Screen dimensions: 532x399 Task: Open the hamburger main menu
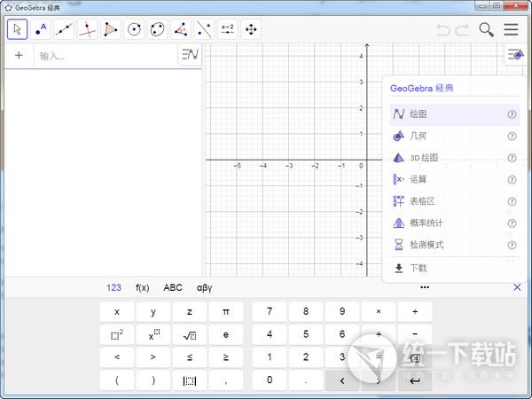[511, 29]
